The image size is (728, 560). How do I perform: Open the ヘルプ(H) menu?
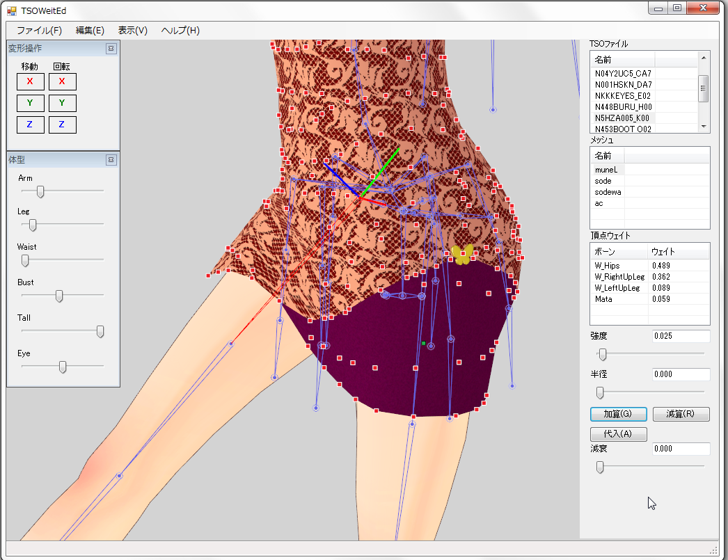[180, 31]
